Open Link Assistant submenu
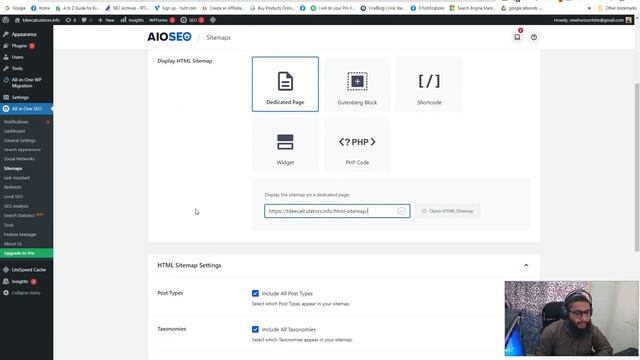 pos(17,178)
